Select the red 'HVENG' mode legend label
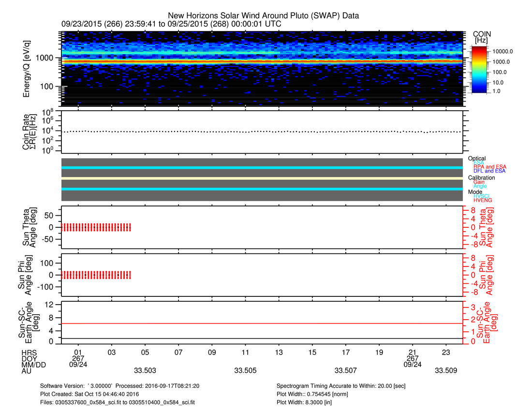Image resolution: width=532 pixels, height=411 pixels. 484,200
